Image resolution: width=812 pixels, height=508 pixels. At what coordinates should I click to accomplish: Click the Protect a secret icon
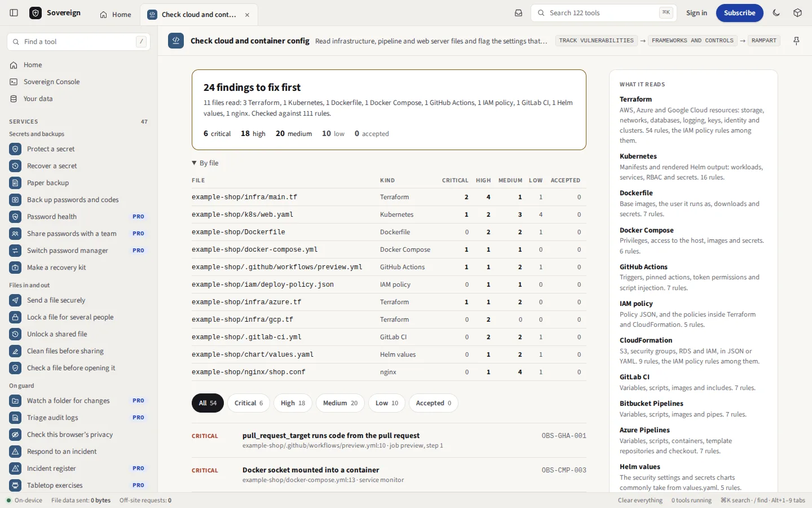(15, 149)
